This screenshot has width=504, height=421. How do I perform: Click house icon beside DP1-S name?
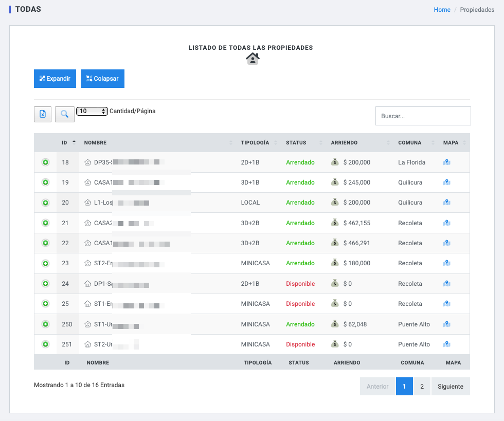pos(87,283)
